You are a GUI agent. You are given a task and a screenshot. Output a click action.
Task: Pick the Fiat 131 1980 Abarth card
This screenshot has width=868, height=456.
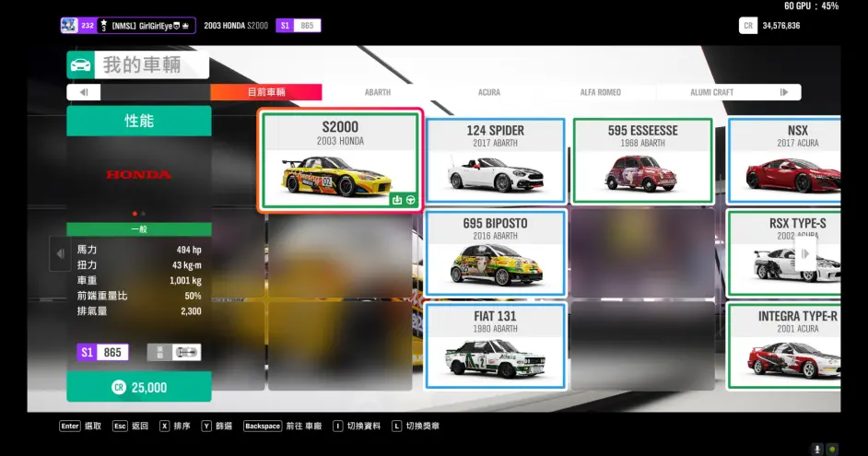pos(496,345)
